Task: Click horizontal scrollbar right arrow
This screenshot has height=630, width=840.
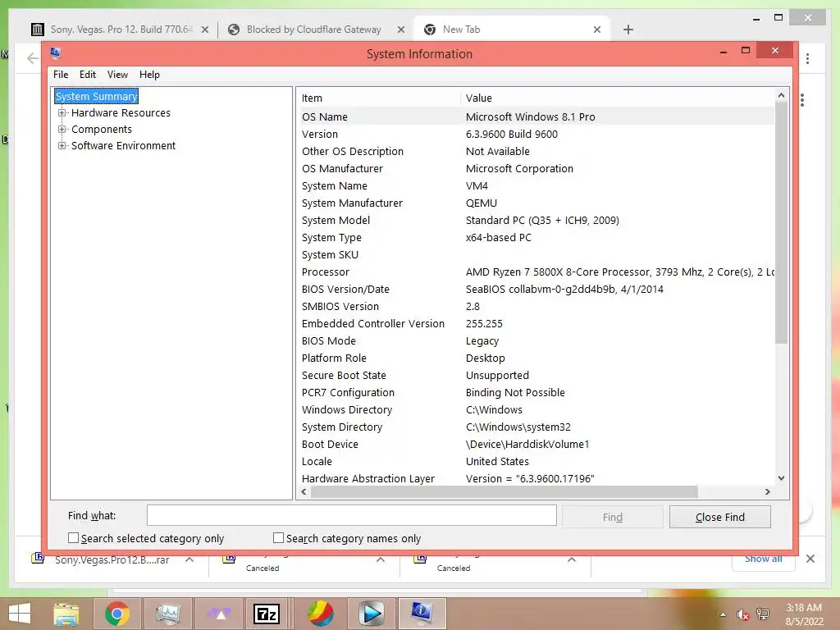Action: 768,492
